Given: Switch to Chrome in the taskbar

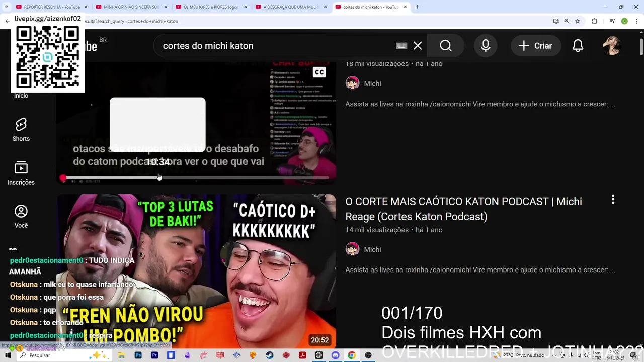Looking at the screenshot, I should (352, 355).
